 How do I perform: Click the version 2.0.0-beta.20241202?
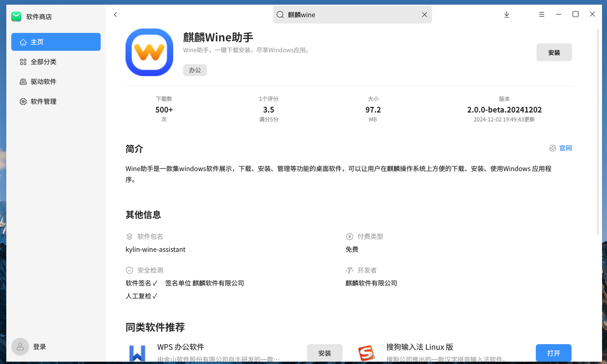click(504, 110)
